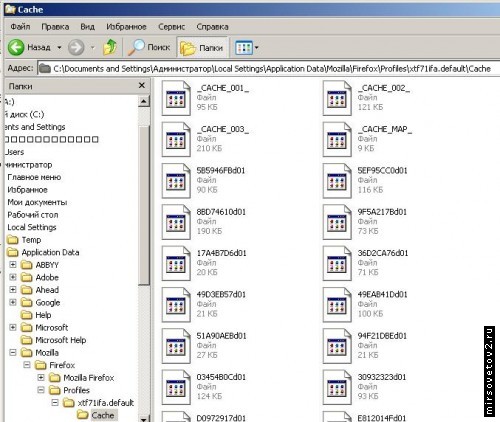Screen dimensions: 500x422
Task: Select Рабочий стол in folder tree
Action: [x=33, y=215]
